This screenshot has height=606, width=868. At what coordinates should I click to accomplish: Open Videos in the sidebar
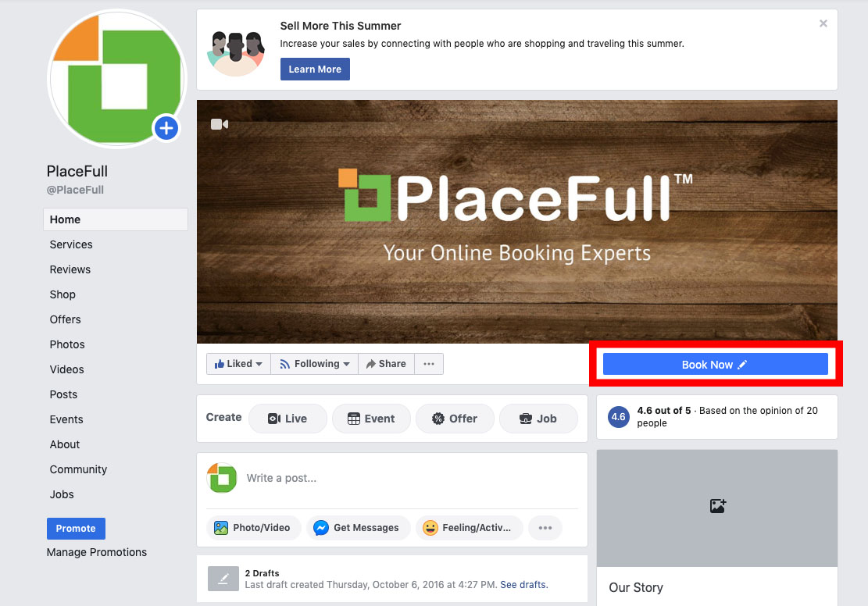(67, 369)
